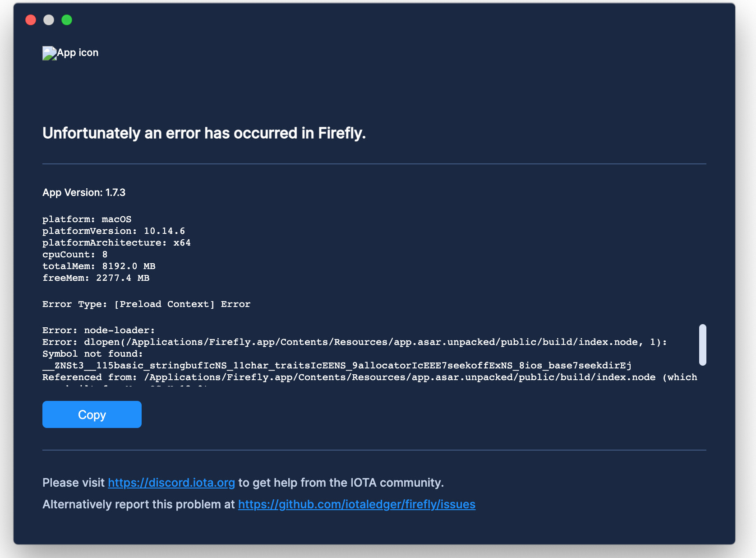Screen dimensions: 756x558
Task: Click the 'platformVersion: 10.14.6' line
Action: click(114, 231)
